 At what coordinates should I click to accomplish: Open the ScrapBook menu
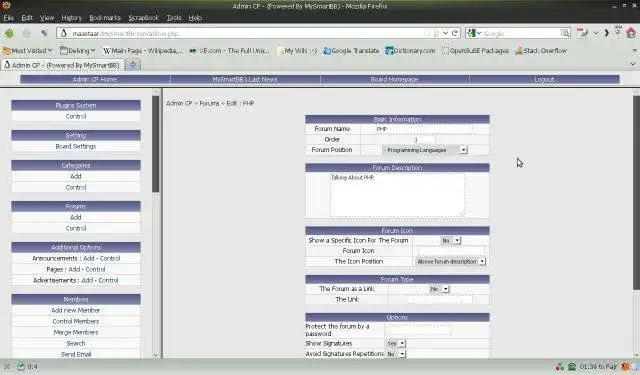143,18
